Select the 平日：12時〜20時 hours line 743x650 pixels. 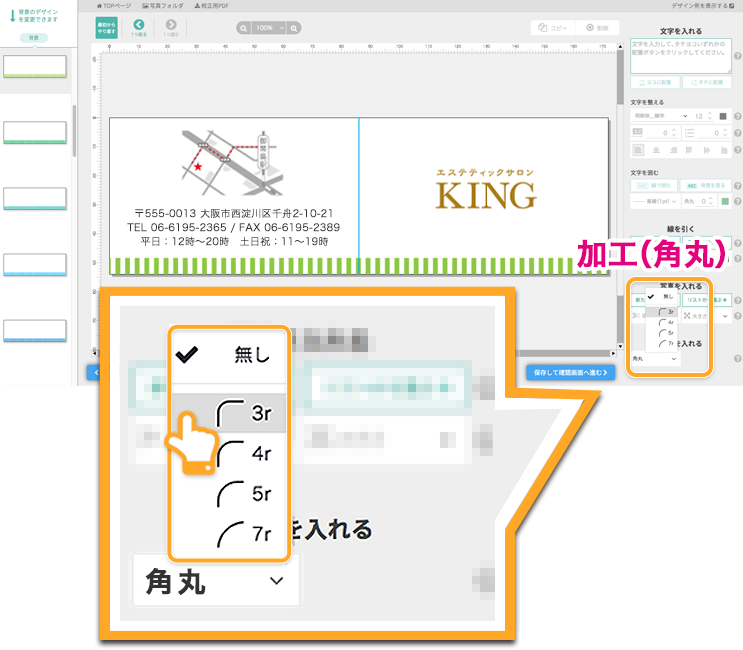pyautogui.click(x=234, y=242)
